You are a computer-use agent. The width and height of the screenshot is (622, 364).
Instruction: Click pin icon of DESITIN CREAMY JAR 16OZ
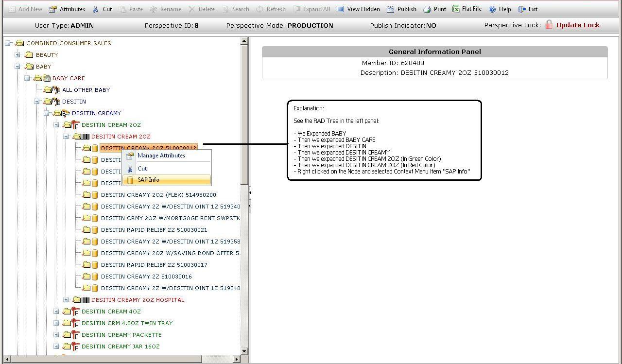point(75,347)
